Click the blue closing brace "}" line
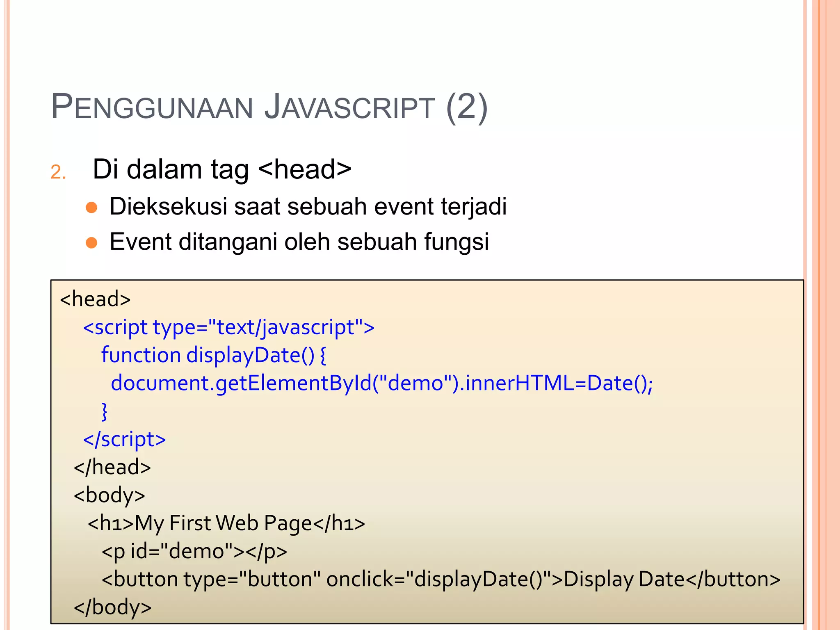The width and height of the screenshot is (840, 630). [105, 411]
